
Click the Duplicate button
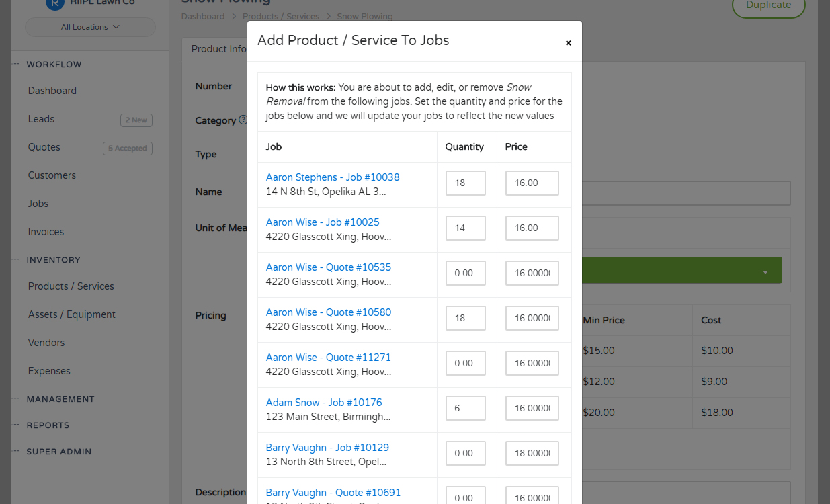[768, 3]
